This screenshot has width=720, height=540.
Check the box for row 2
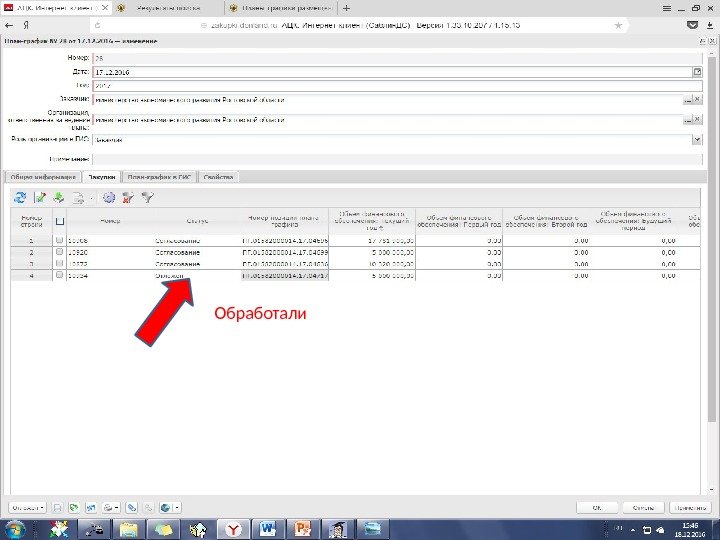coord(59,252)
